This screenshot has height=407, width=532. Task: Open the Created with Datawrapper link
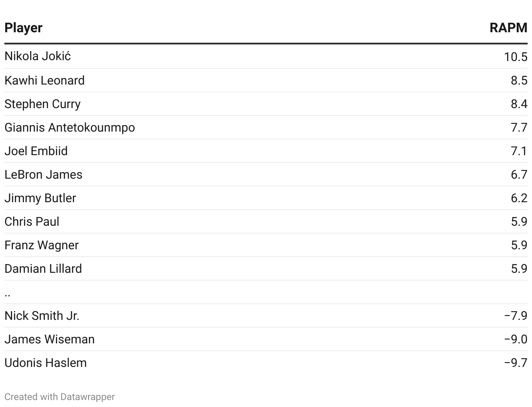click(x=60, y=397)
